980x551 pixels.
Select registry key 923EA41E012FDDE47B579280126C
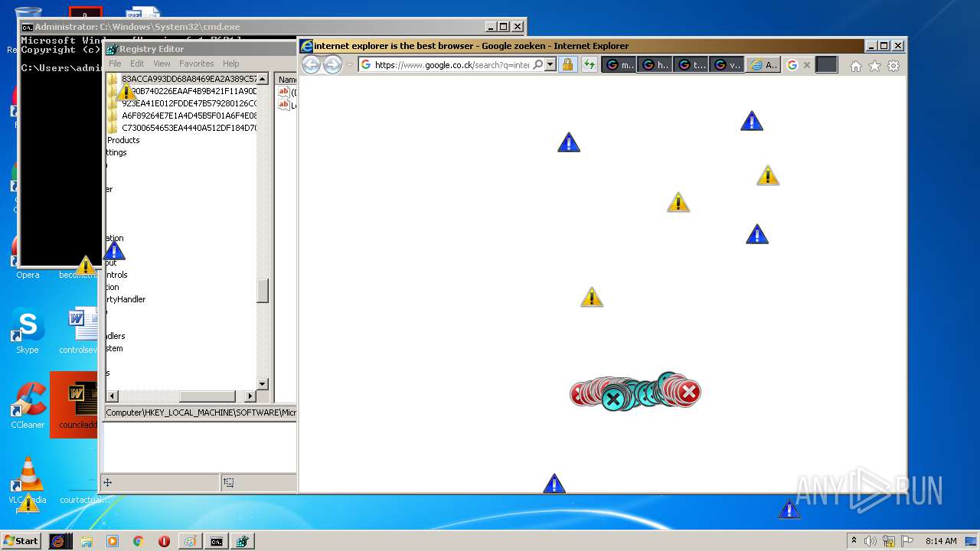[x=189, y=103]
